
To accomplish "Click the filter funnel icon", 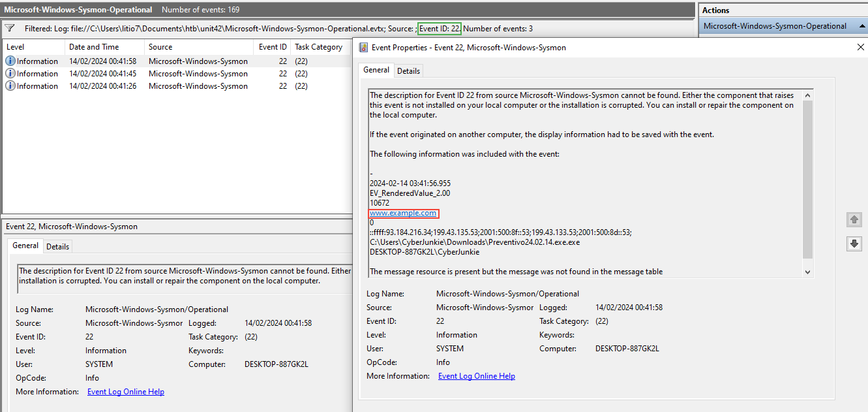I will tap(10, 29).
